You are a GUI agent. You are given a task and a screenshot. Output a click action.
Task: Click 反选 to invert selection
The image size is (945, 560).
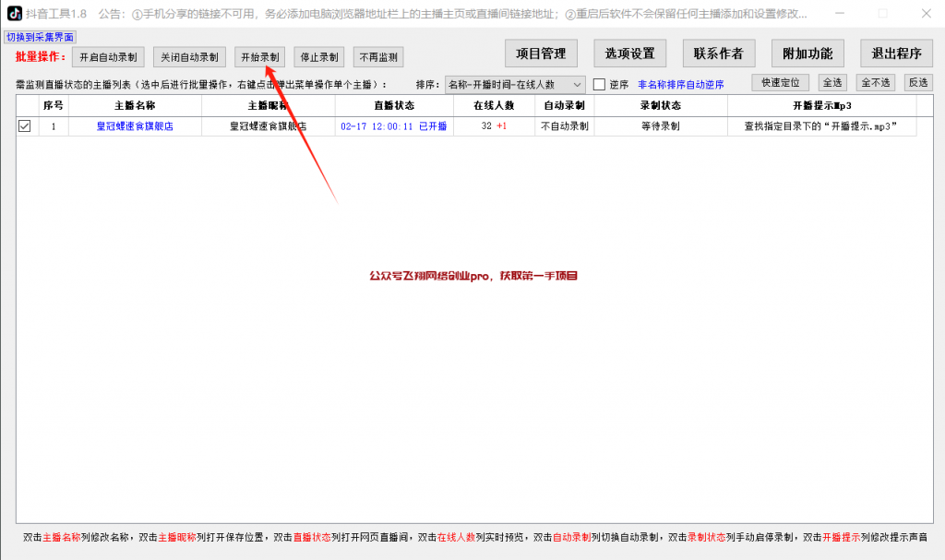tap(917, 83)
